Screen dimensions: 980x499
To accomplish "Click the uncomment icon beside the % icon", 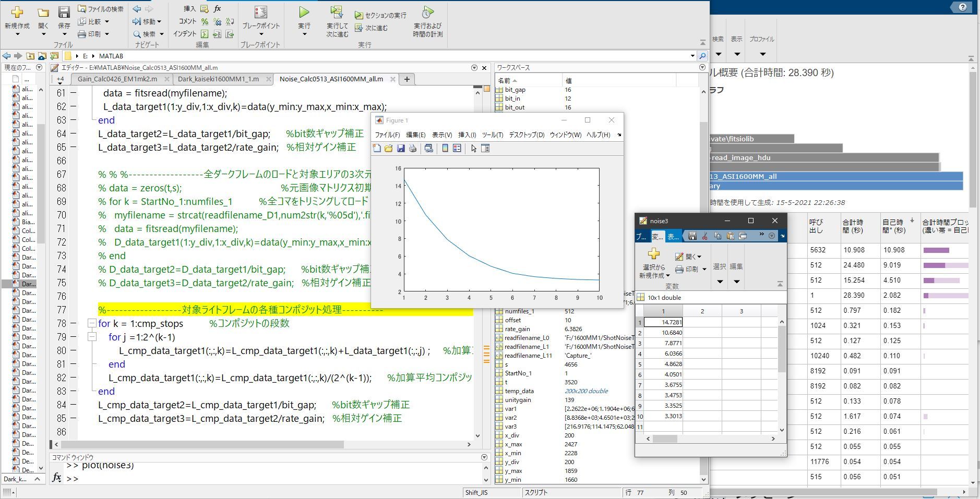I will (217, 21).
